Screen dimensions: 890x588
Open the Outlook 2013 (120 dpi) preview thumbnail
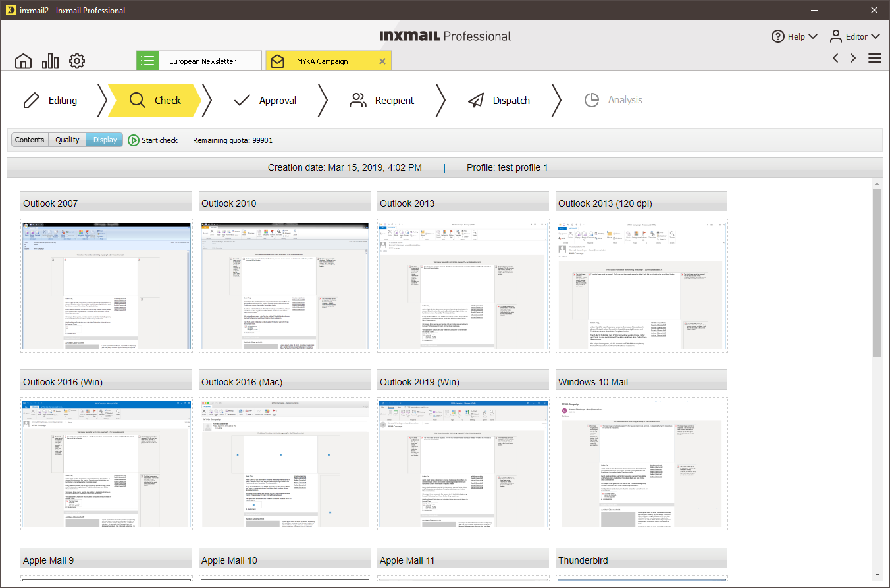pyautogui.click(x=642, y=285)
